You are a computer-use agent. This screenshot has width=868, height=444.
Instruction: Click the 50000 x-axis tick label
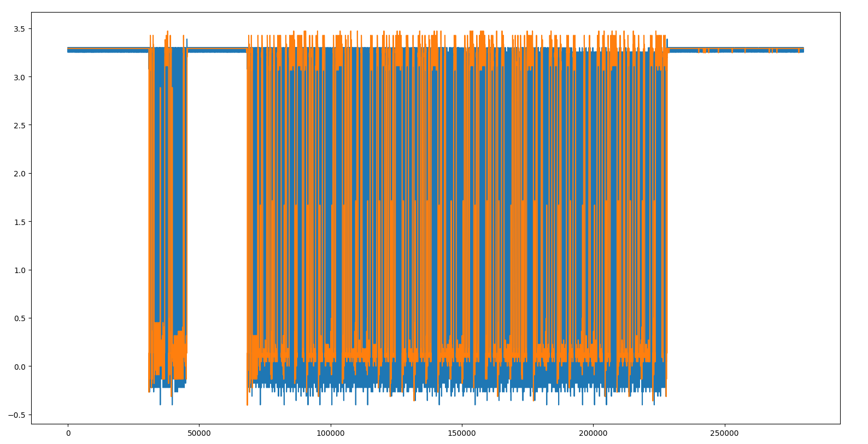199,433
